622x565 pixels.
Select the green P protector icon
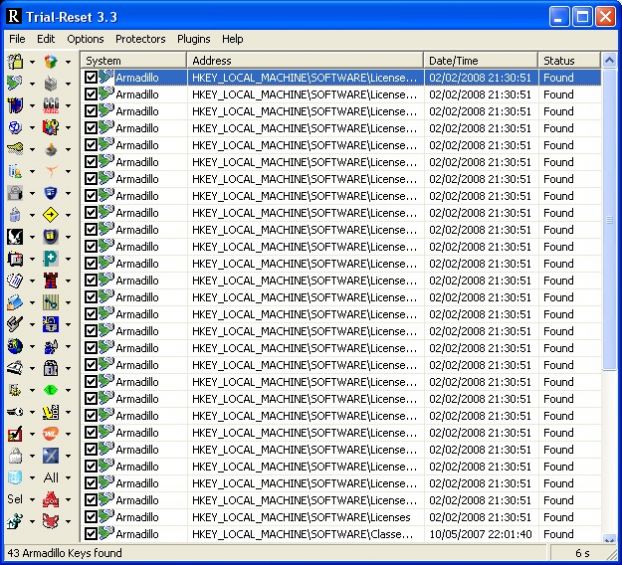point(51,258)
